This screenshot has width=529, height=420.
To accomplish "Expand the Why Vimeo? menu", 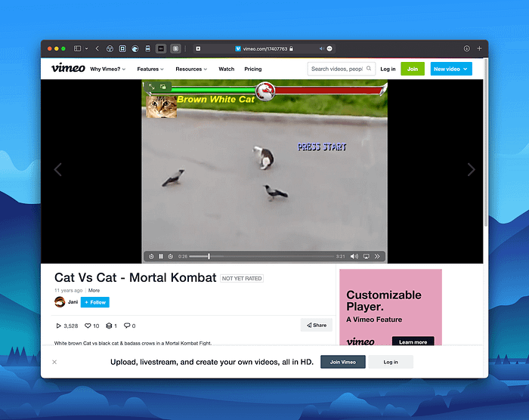I will tap(107, 69).
